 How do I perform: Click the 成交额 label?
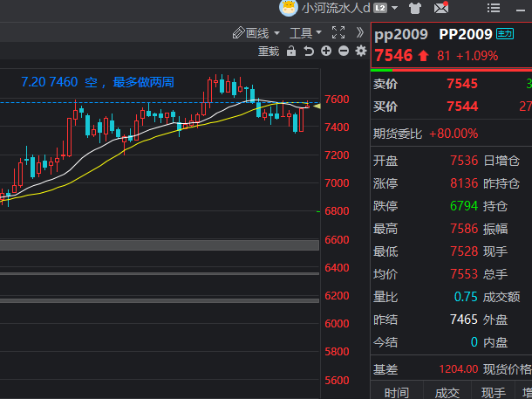501,297
